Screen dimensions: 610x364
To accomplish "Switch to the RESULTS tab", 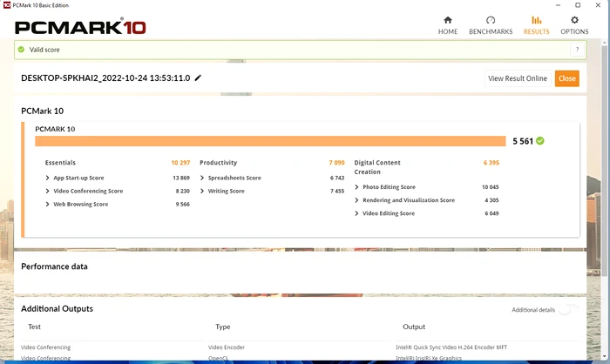I will pyautogui.click(x=537, y=25).
